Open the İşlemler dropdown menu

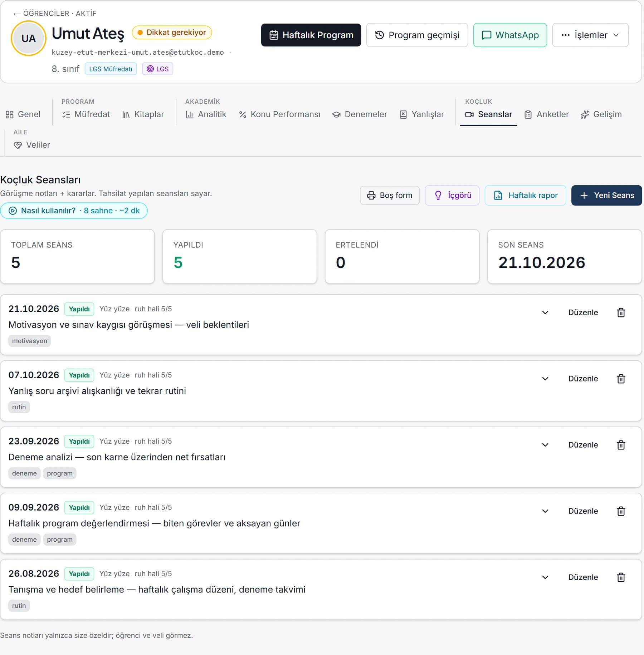(590, 35)
